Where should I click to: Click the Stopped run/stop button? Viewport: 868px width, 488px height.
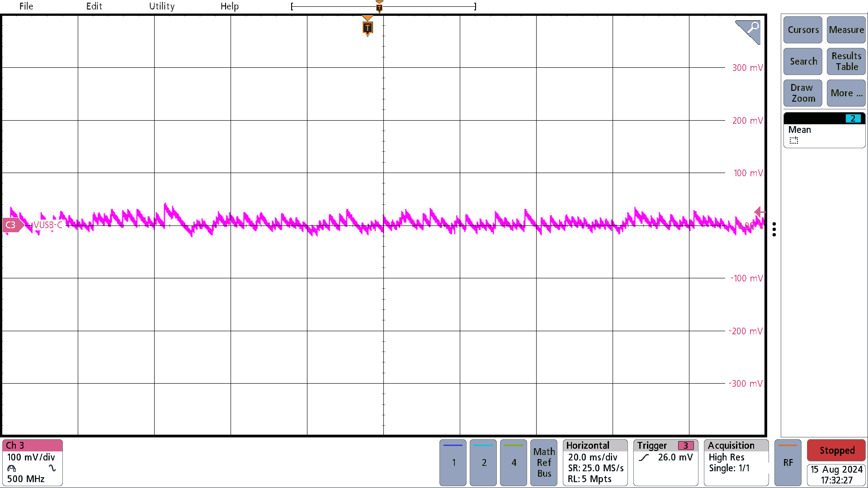click(836, 450)
